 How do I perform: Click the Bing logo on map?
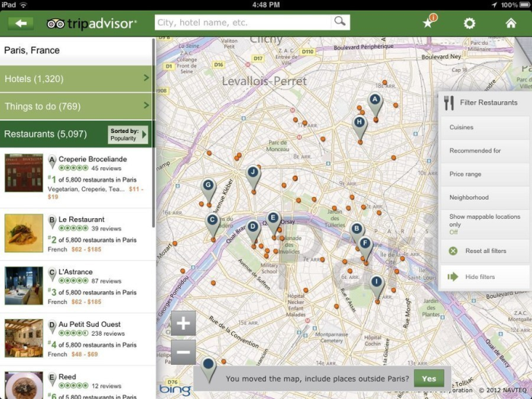point(175,389)
